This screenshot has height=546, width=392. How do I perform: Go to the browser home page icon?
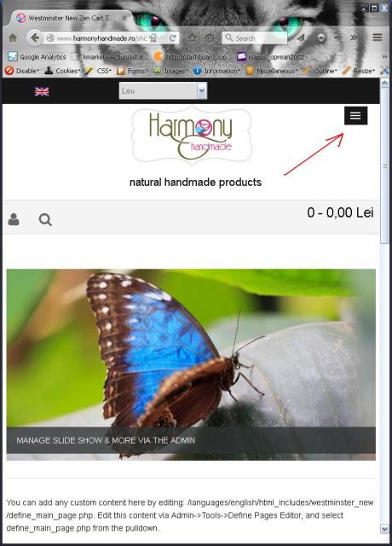tap(13, 38)
